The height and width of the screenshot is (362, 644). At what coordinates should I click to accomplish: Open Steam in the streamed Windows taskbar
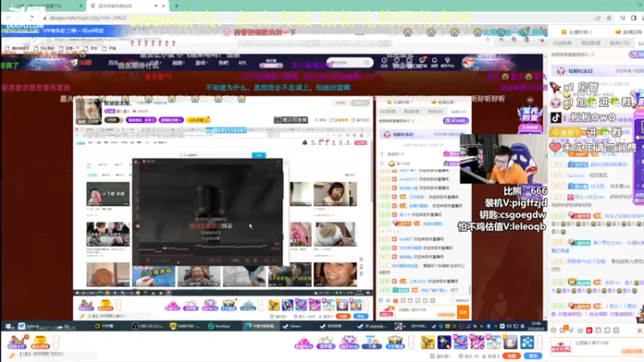(292, 327)
